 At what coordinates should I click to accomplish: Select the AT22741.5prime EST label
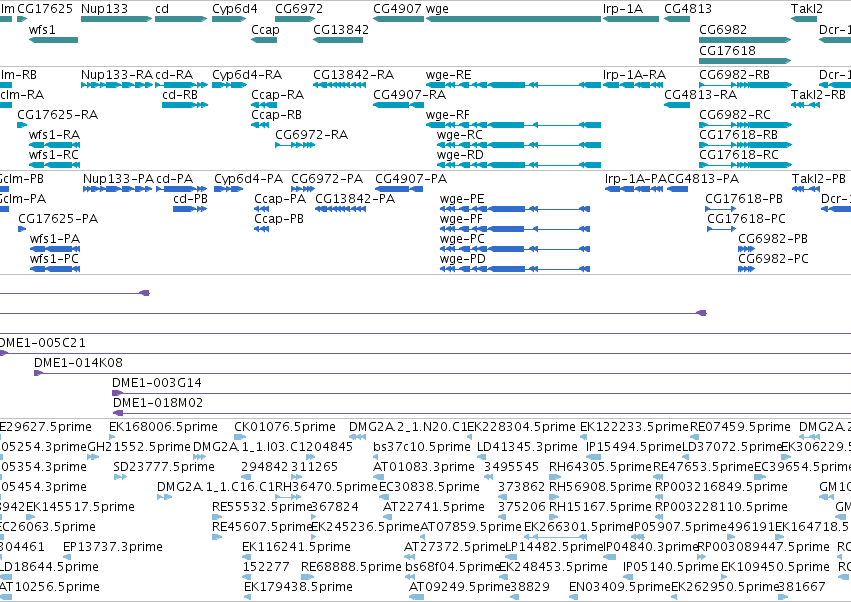point(434,506)
